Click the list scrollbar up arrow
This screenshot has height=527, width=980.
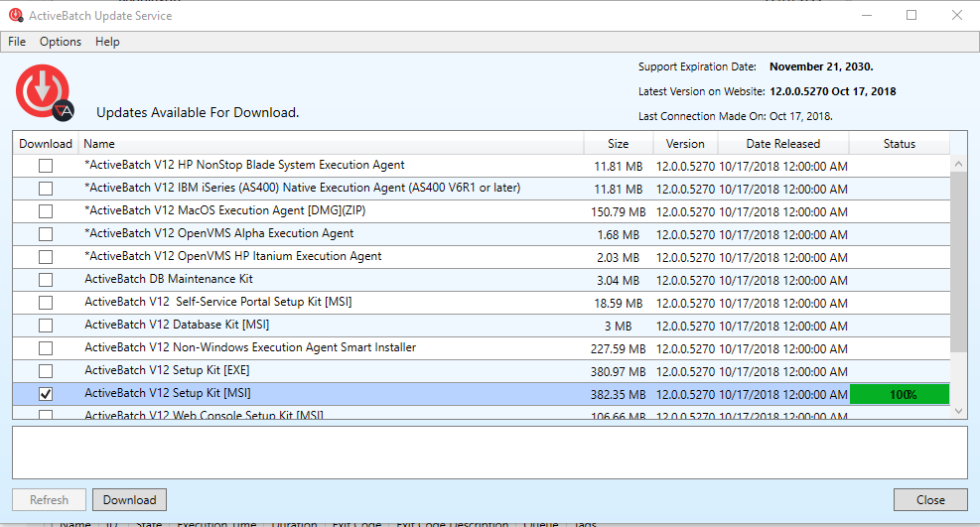tap(959, 164)
